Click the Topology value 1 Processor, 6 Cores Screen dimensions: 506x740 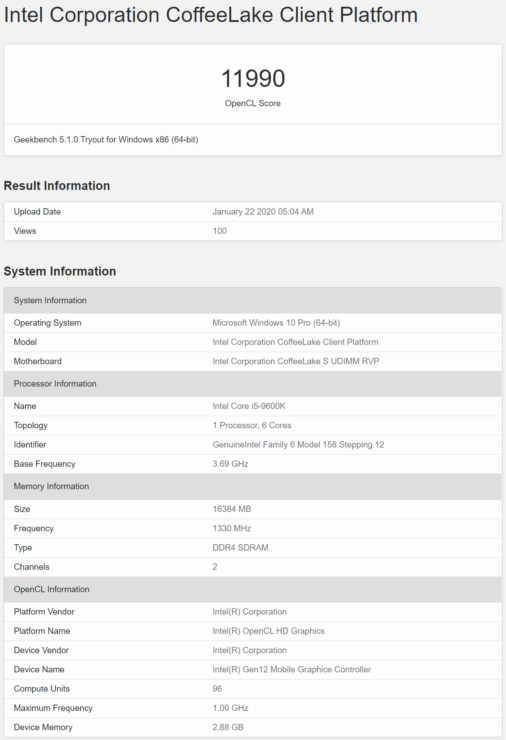(252, 426)
